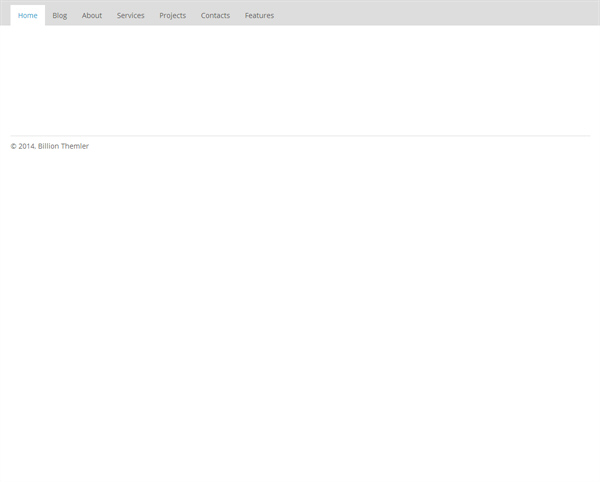Image resolution: width=600 pixels, height=482 pixels.
Task: Select Services in the navigation bar
Action: coord(130,15)
